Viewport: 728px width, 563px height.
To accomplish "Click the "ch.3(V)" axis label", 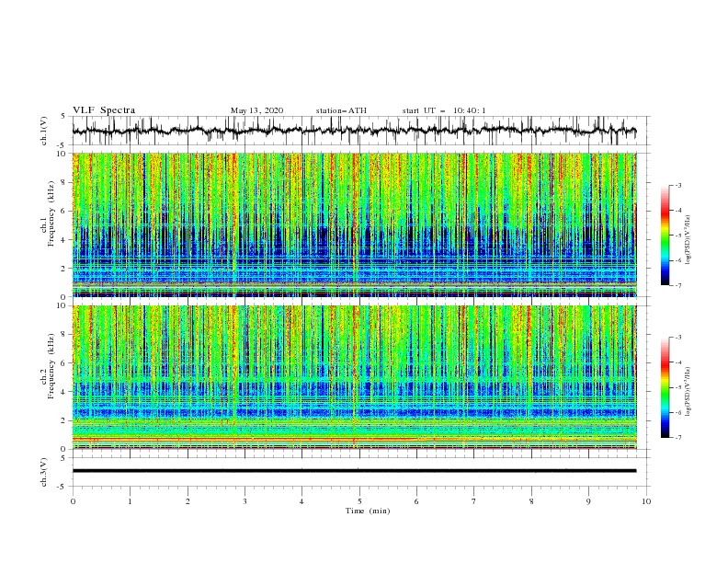I will pyautogui.click(x=44, y=472).
